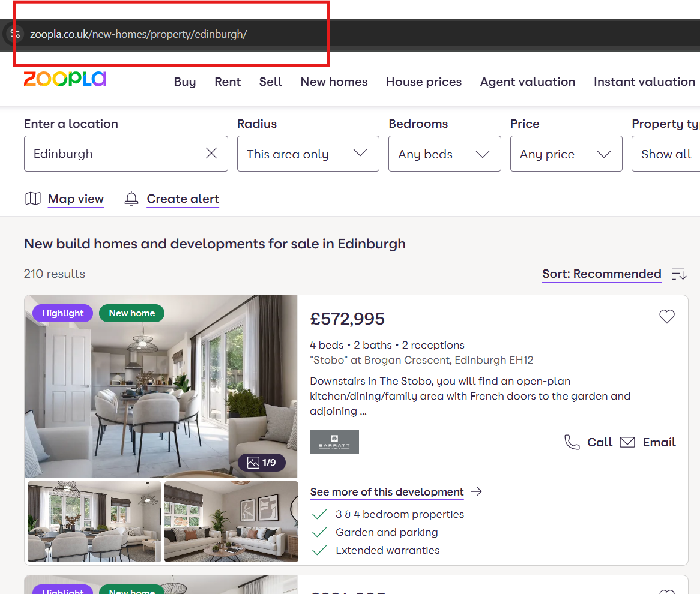Open the Property type 'Show all' dropdown

(x=666, y=154)
